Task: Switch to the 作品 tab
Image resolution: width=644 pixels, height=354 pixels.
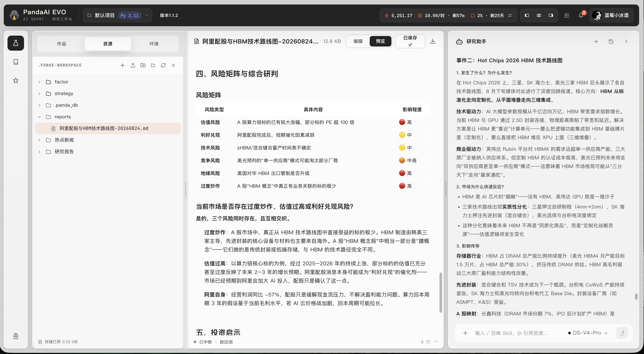Action: coord(62,44)
